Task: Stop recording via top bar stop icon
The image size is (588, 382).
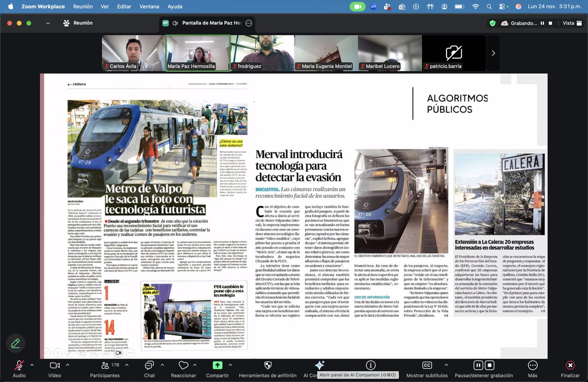Action: (x=550, y=23)
